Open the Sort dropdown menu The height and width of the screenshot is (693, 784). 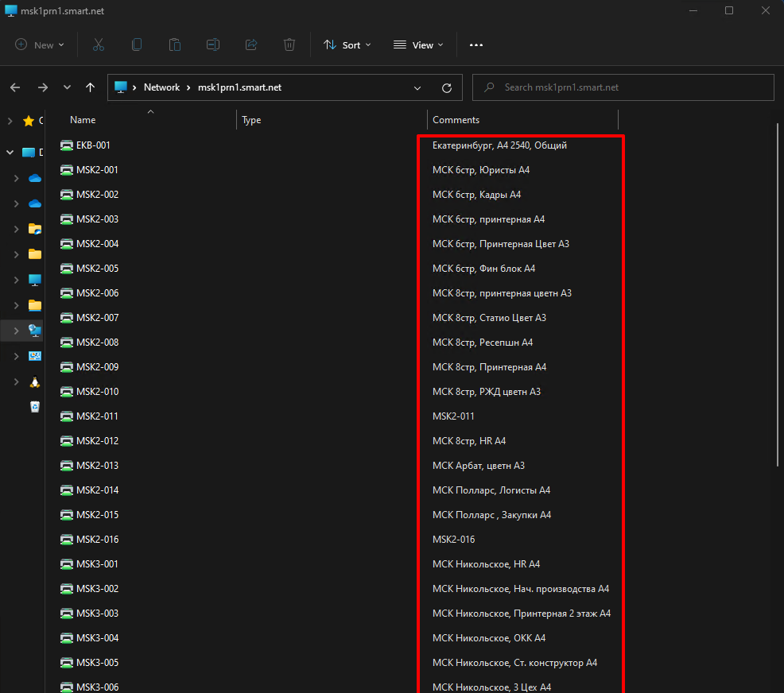[x=347, y=45]
